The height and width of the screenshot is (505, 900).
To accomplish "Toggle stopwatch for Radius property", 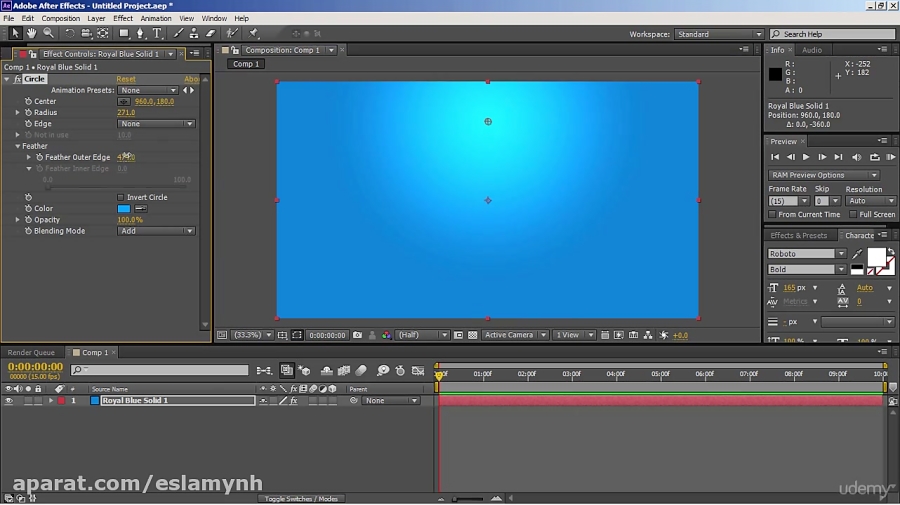I will pos(28,113).
